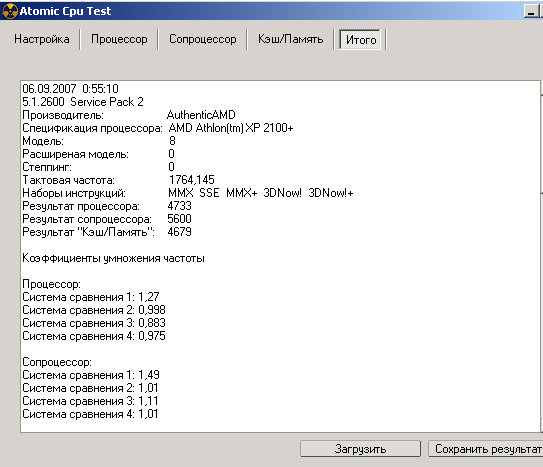The image size is (543, 467).
Task: Click the line Система сравнения 1: 1,27
Action: 91,297
